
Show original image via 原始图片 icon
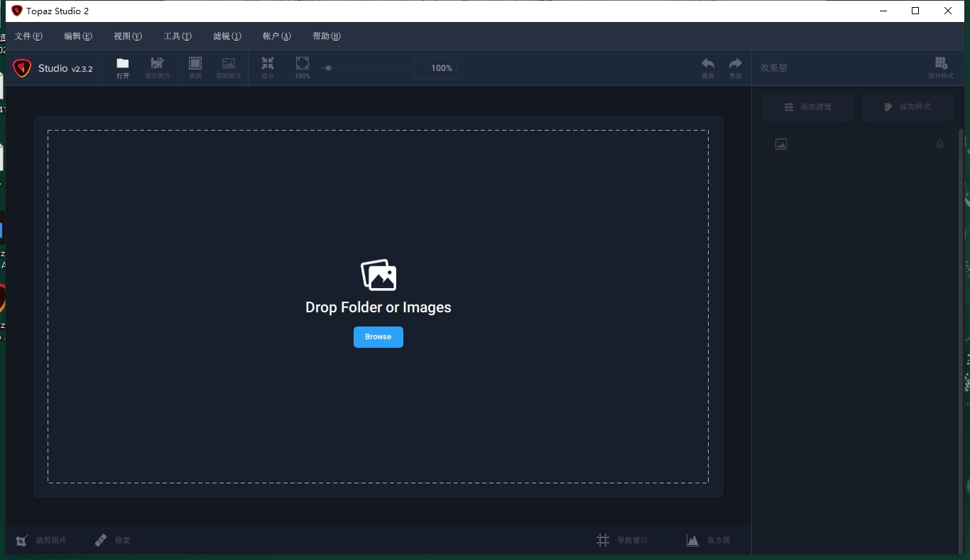[229, 68]
